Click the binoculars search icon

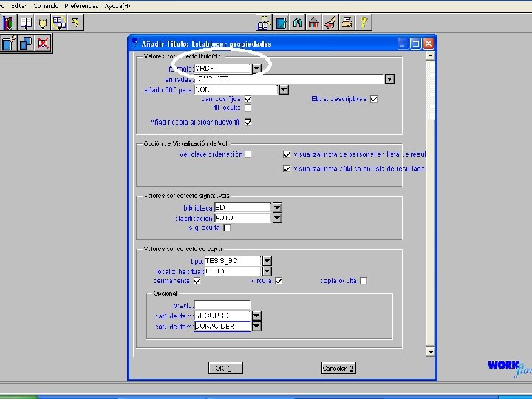tap(298, 23)
